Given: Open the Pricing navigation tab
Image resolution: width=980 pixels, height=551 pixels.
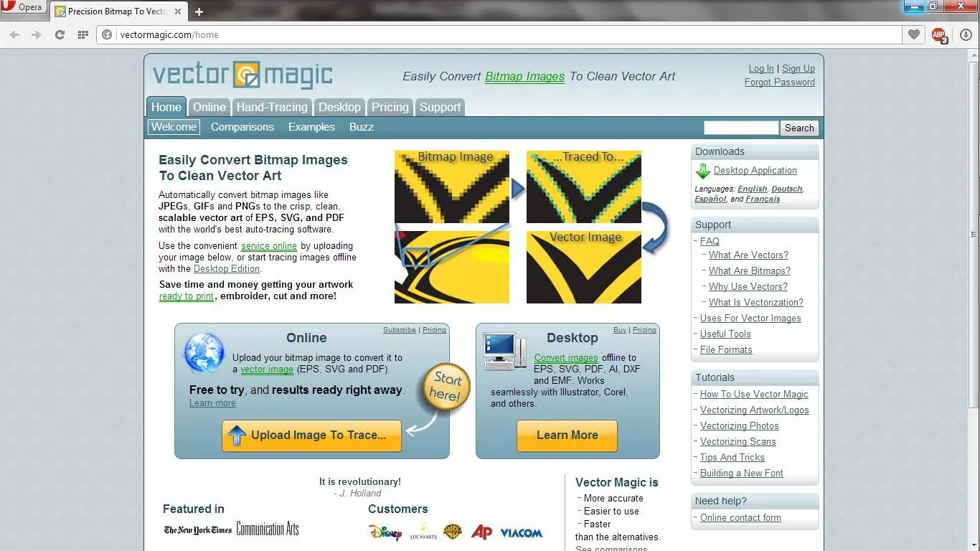Looking at the screenshot, I should (390, 107).
